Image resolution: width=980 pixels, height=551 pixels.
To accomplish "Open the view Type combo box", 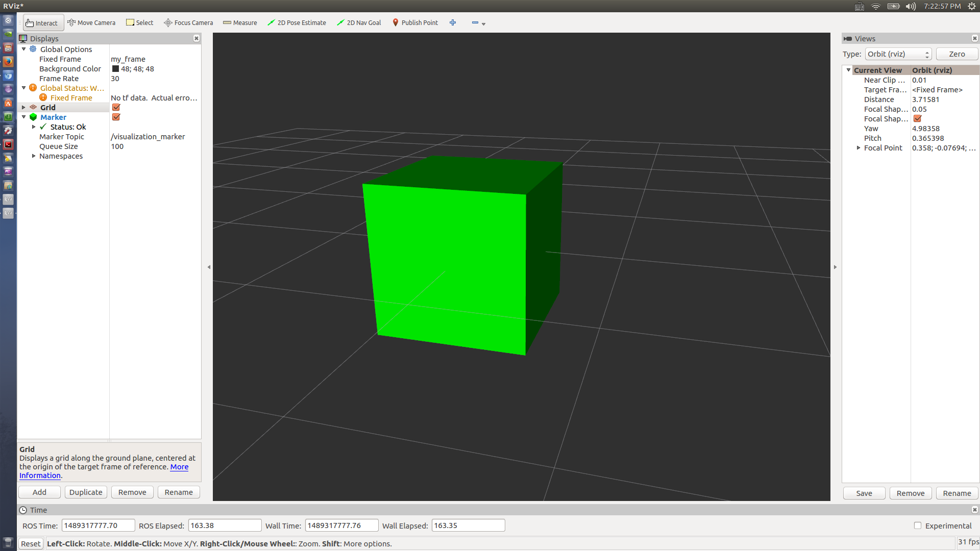I will 898,54.
